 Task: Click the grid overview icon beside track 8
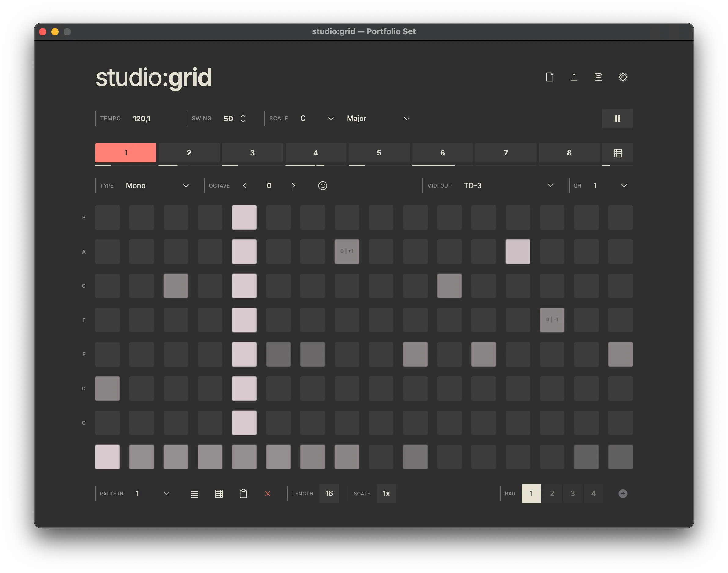coord(618,153)
